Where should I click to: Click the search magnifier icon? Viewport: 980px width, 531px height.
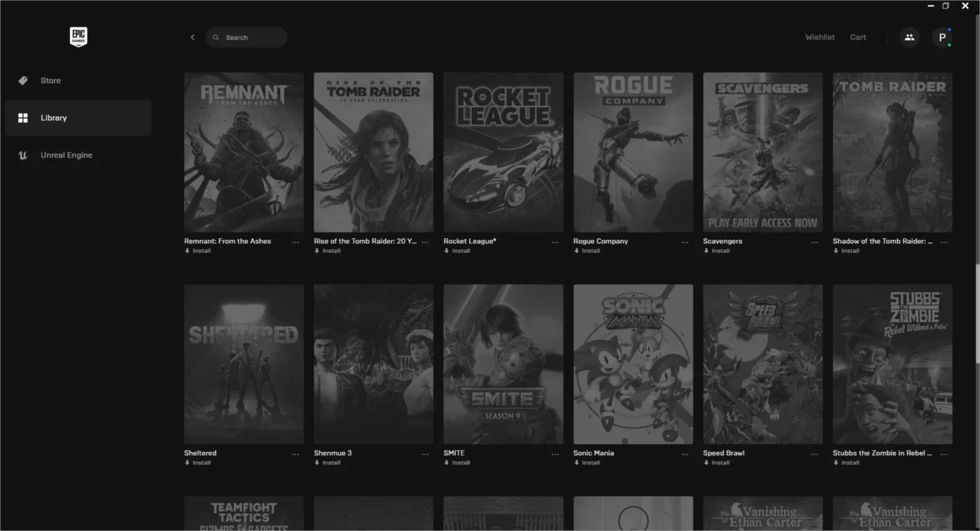coord(216,38)
